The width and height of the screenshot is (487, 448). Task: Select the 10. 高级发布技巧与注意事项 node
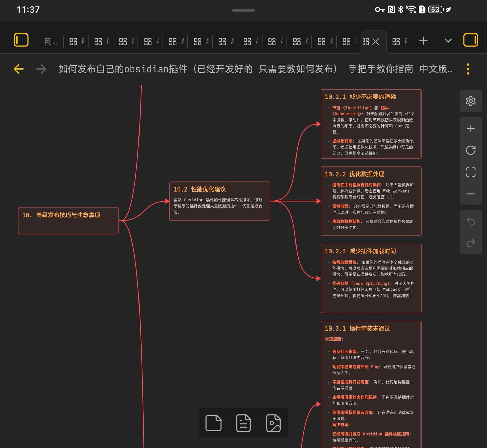[x=68, y=220]
